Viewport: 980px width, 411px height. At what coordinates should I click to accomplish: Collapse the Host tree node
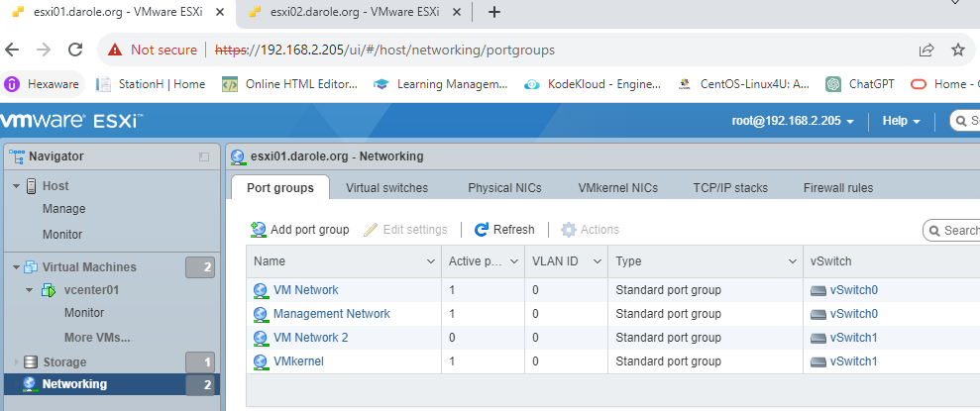16,186
